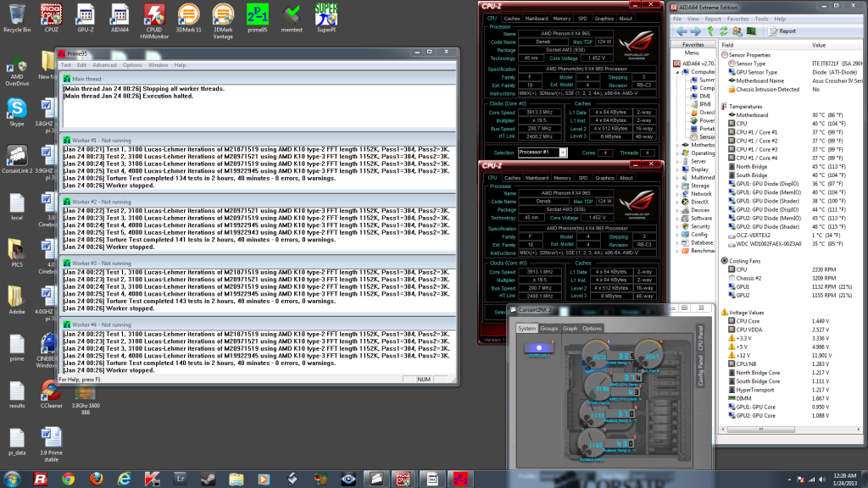
Task: Click the AIDA64 Forward navigation arrow
Action: tap(695, 31)
